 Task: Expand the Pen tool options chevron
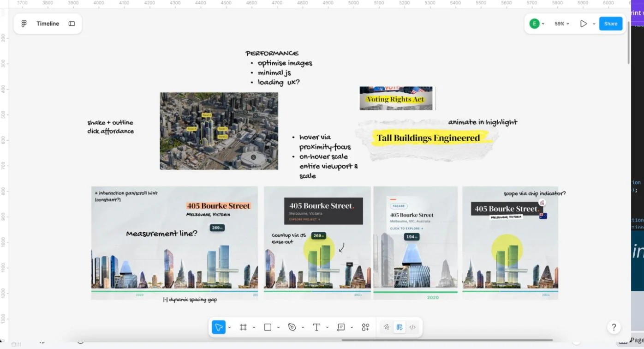pos(303,327)
